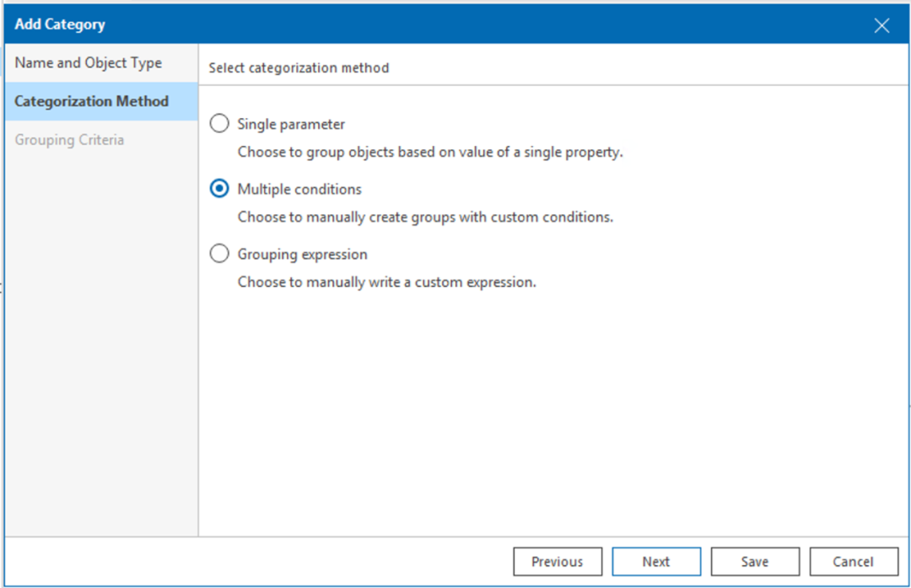Click the "Grouping expression" option label

coord(302,254)
